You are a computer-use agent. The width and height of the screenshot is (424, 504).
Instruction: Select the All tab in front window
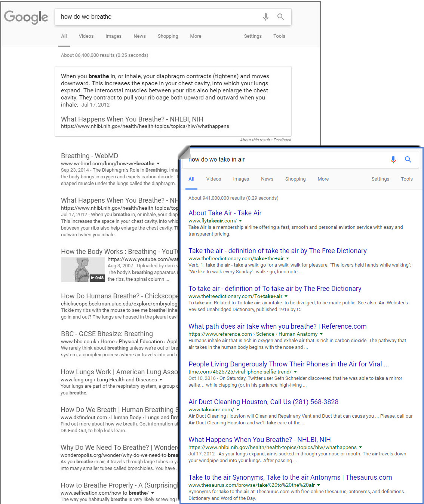click(x=191, y=179)
